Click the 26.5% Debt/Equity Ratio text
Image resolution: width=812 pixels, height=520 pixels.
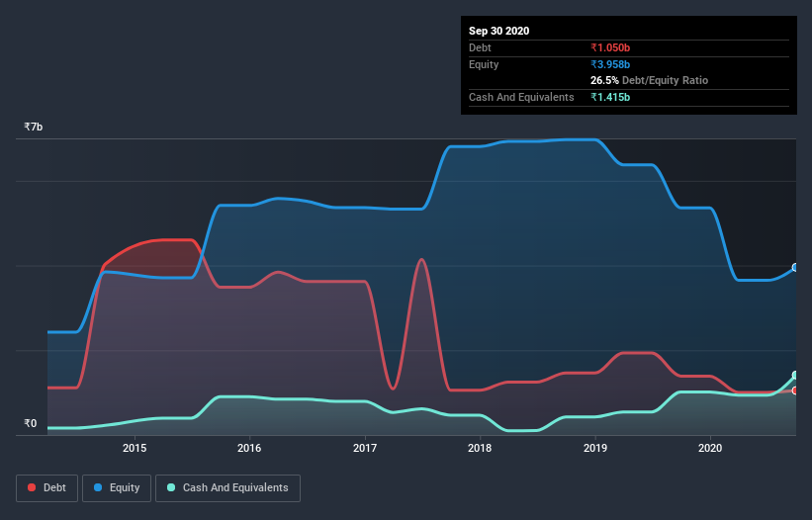click(x=649, y=80)
